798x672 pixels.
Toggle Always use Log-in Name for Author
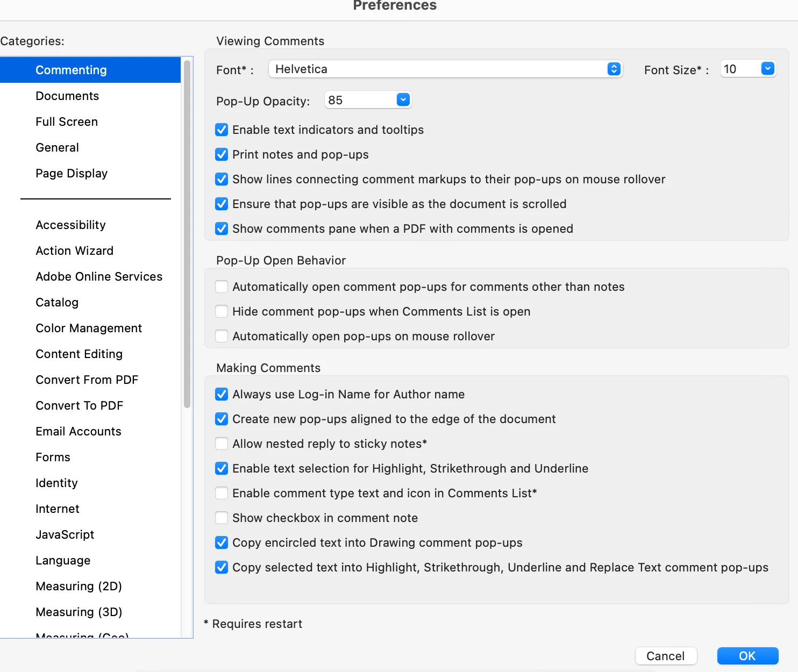[x=222, y=395]
